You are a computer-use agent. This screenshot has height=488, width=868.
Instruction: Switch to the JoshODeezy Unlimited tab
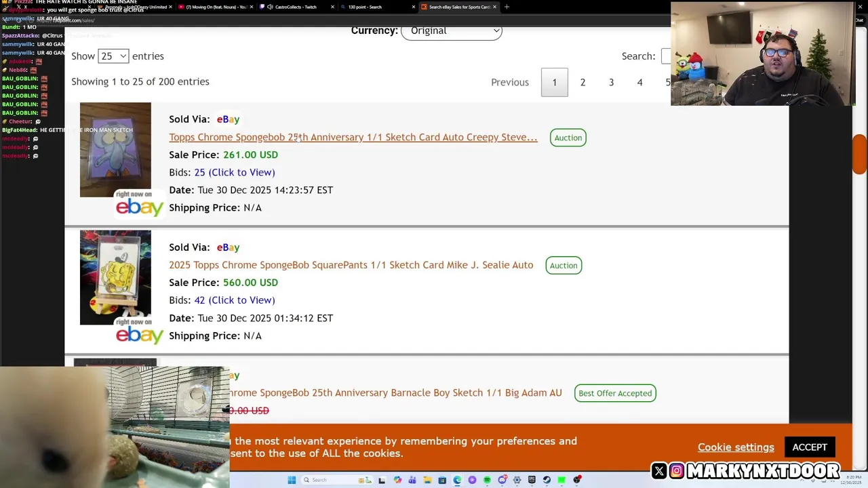click(136, 7)
